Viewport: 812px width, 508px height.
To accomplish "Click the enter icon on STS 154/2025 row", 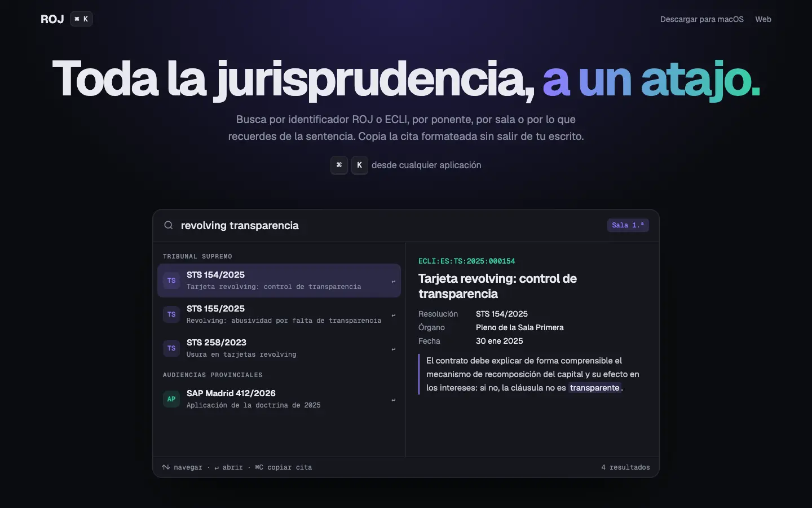I will click(x=394, y=281).
